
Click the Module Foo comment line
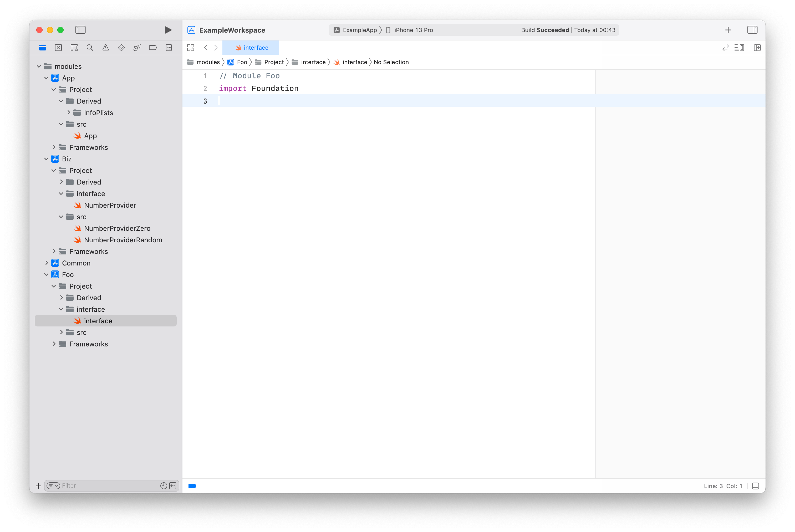click(249, 76)
